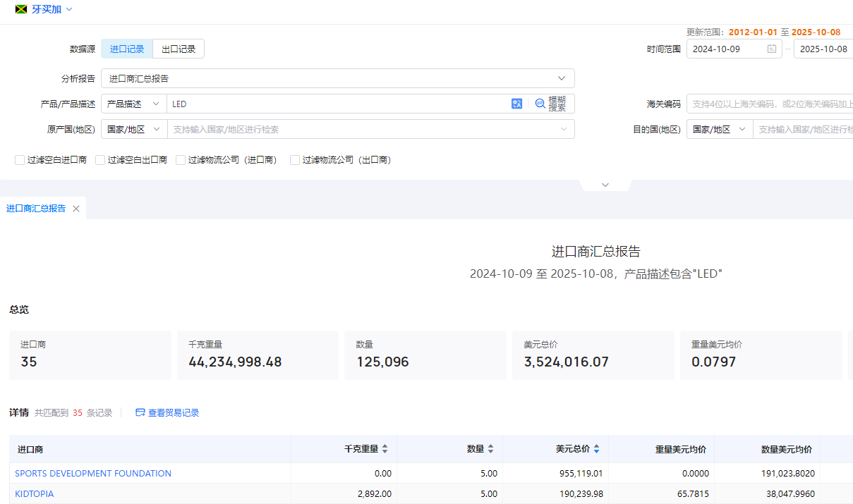Click the close X on the 进口商汇总报告 tab
Viewport: 853px width, 504px height.
(75, 208)
